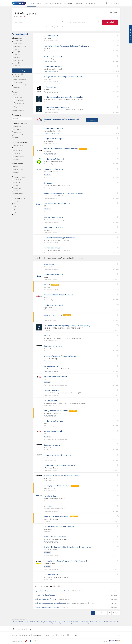Open the Porady nav item
The image size is (132, 644).
point(39,4)
